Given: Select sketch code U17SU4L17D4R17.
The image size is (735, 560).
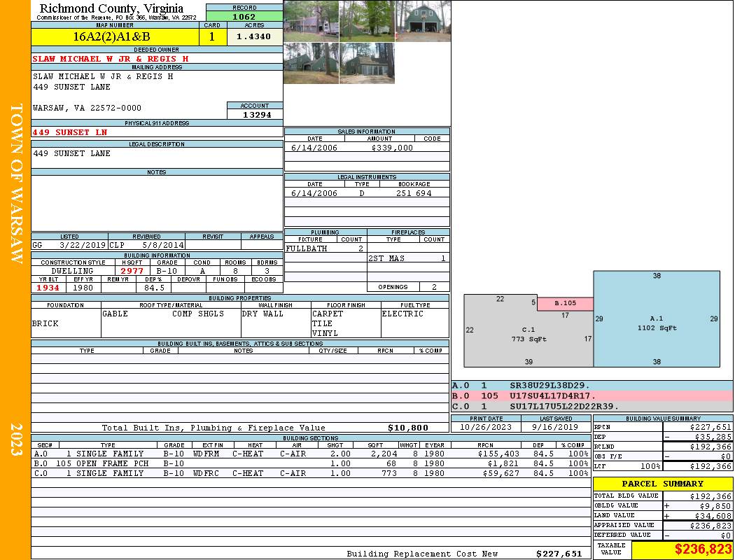Looking at the screenshot, I should [553, 396].
